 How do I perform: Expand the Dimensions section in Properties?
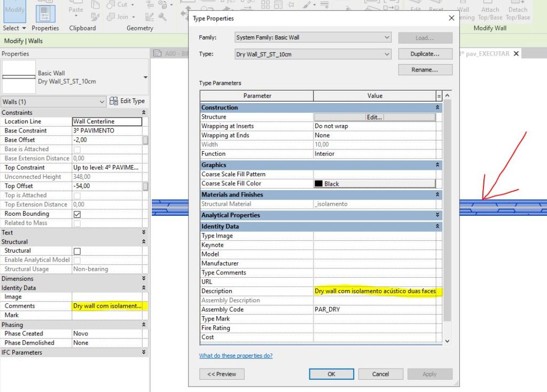coord(144,278)
